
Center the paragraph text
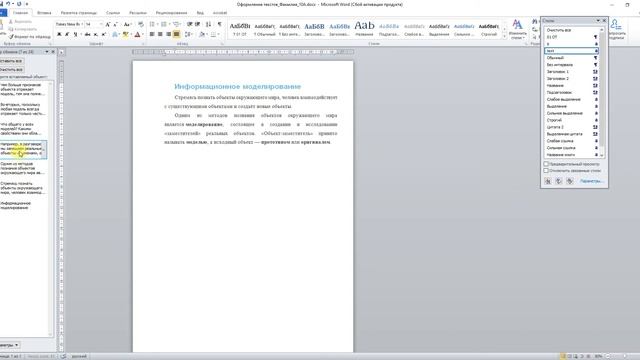coord(160,34)
